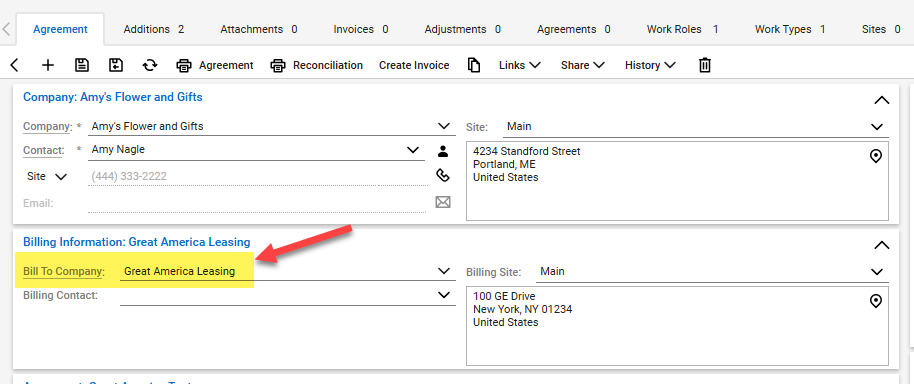Click the Reconciliation print button label

(x=328, y=65)
